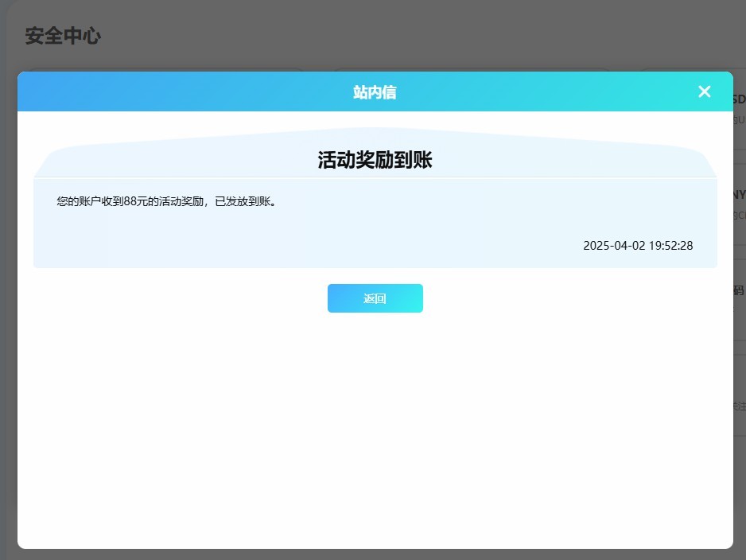Click the 88元 amount in the message
This screenshot has width=746, height=560.
pos(135,202)
